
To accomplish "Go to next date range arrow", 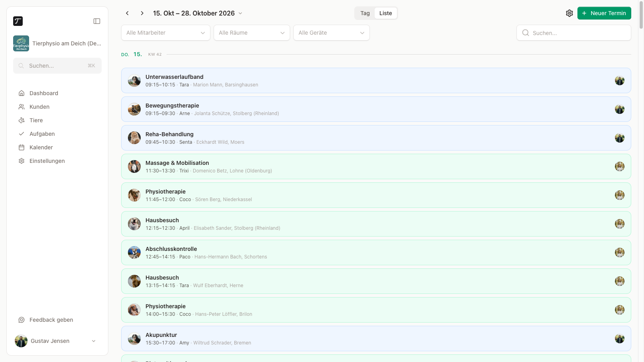I will [x=142, y=13].
